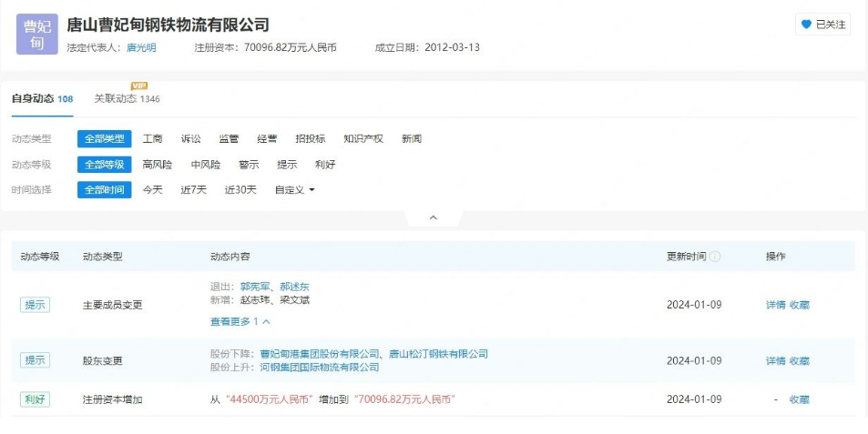Click 成立日期 2012-03-13 text

(427, 47)
